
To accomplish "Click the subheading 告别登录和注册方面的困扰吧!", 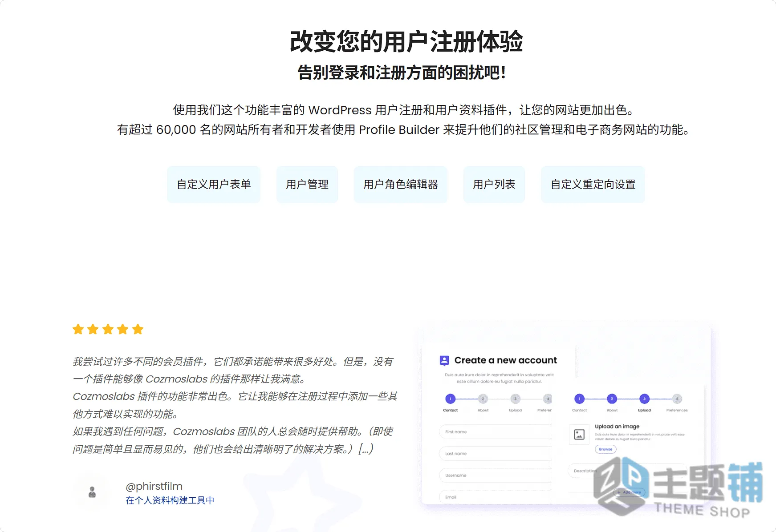I will tap(402, 73).
